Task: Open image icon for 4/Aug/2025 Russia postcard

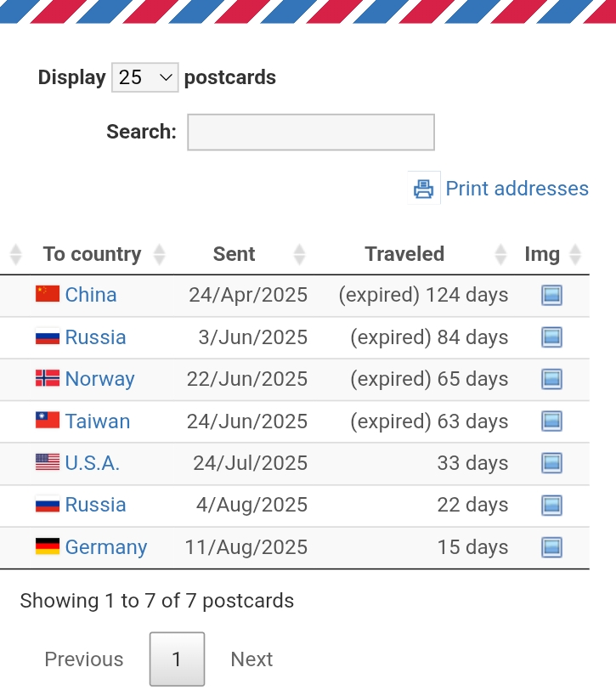Action: [x=551, y=506]
